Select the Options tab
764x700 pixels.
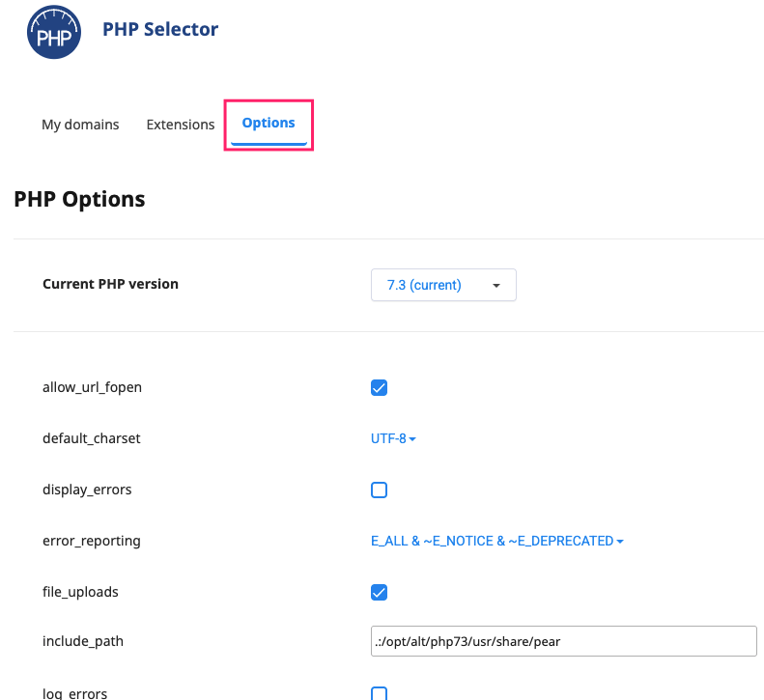[269, 124]
